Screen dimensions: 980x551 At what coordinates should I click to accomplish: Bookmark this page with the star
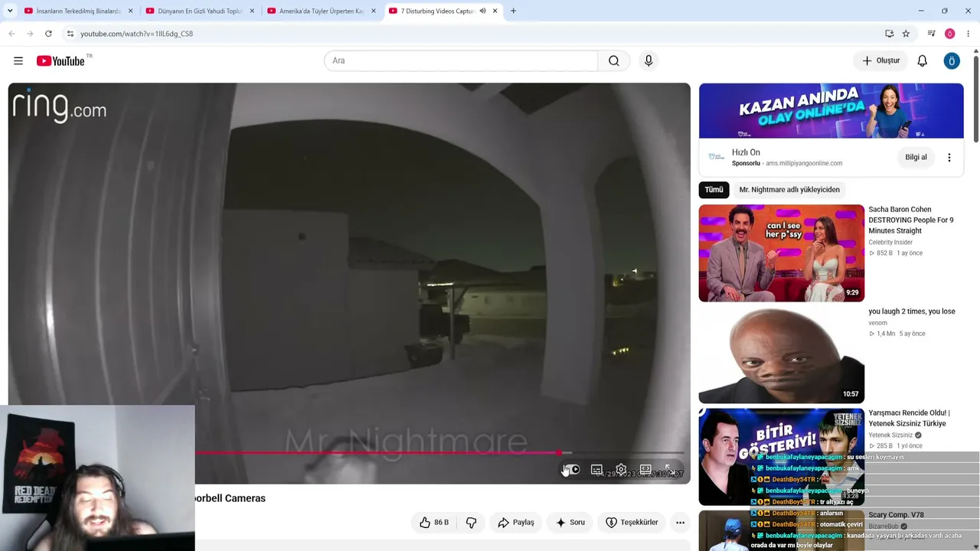pos(906,34)
